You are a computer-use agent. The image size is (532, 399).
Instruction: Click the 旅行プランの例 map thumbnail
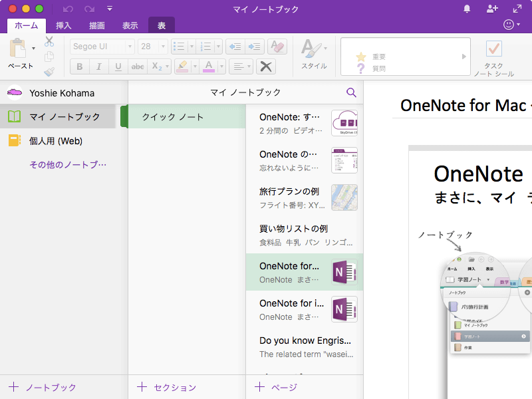(344, 198)
